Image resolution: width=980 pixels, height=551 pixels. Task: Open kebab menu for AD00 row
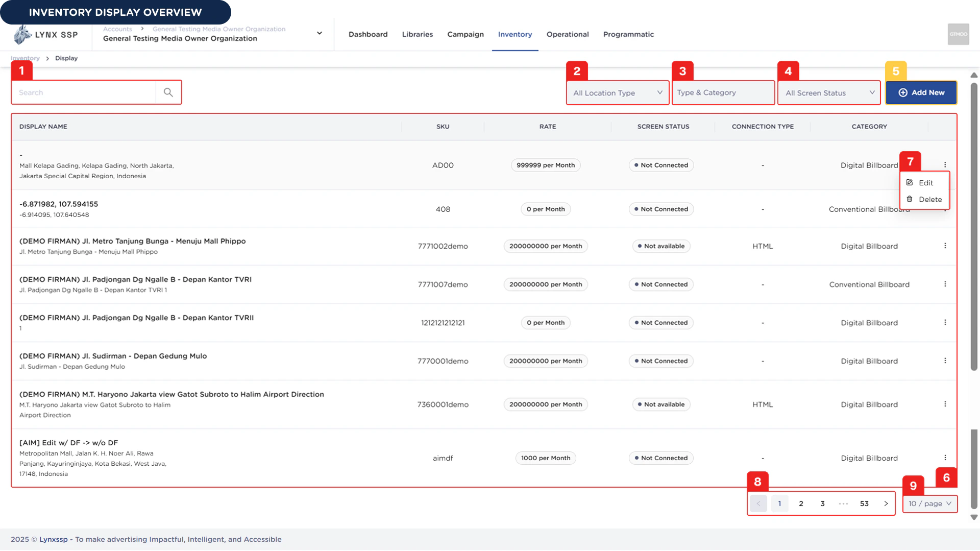(945, 165)
